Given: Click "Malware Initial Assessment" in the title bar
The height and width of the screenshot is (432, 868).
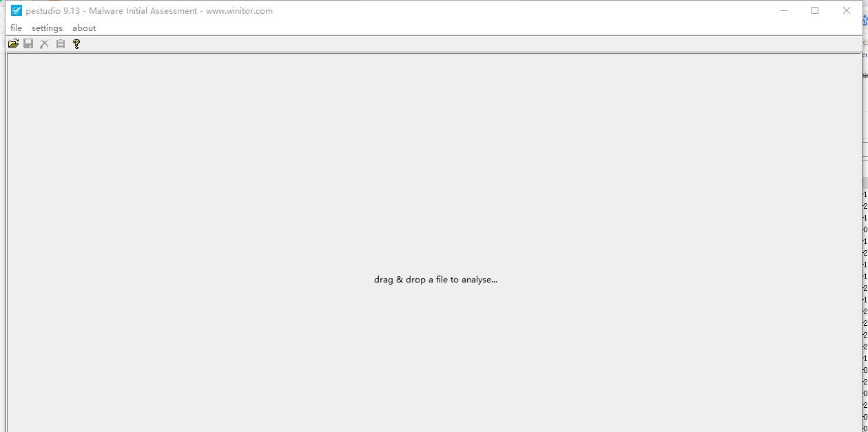Looking at the screenshot, I should (143, 11).
